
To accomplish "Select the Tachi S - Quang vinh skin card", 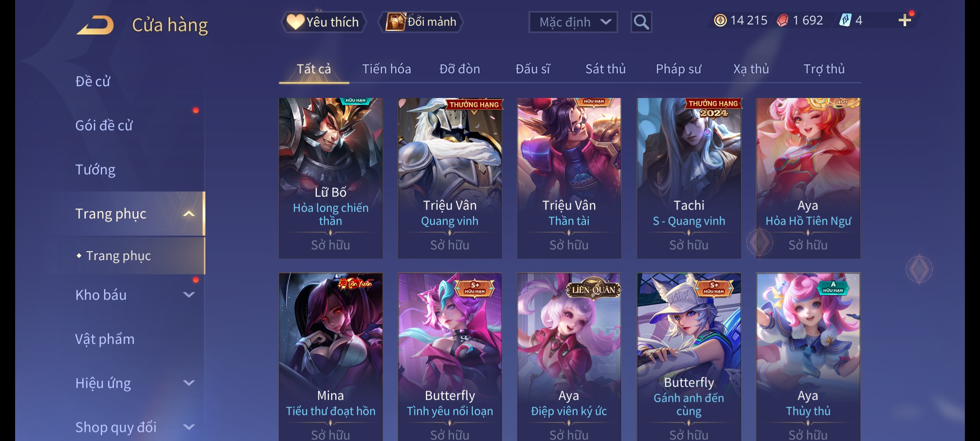I will click(689, 178).
